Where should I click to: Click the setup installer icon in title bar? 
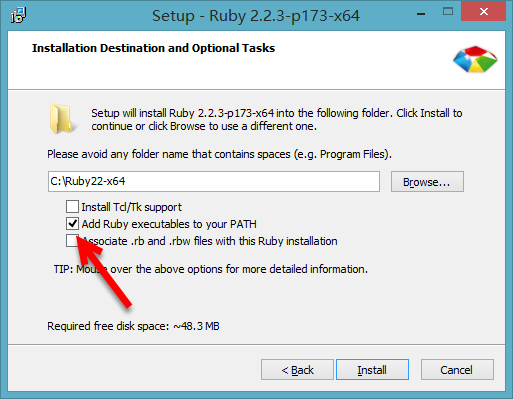(x=18, y=15)
